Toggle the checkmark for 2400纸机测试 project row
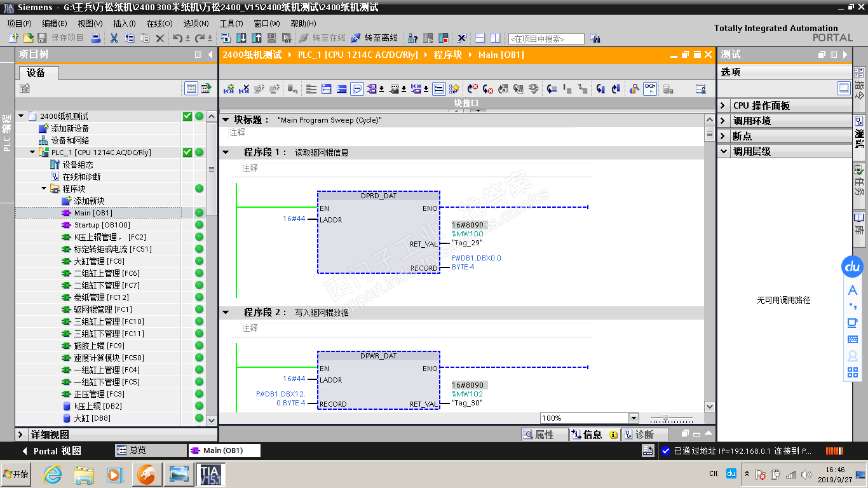 pos(187,116)
